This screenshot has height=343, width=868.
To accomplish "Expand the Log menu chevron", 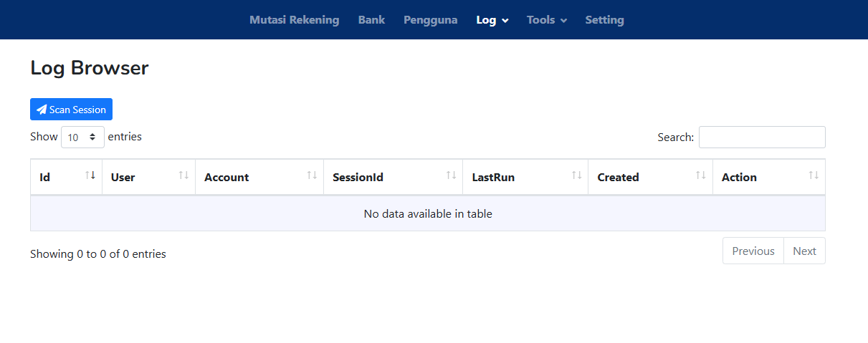I will tap(505, 21).
